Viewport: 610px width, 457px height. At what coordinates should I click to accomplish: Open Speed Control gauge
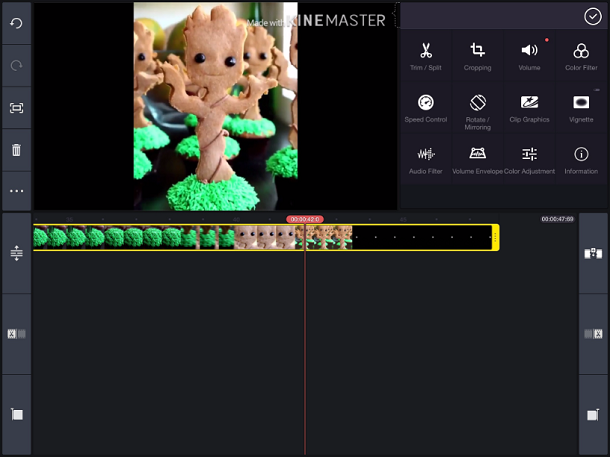426,109
